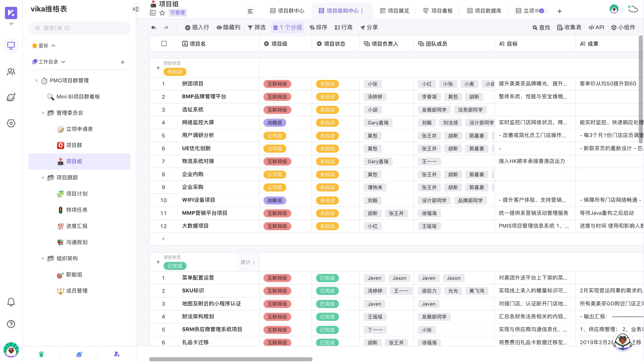The height and width of the screenshot is (362, 644).
Task: Click the + to add a new row
Action: pos(163,239)
